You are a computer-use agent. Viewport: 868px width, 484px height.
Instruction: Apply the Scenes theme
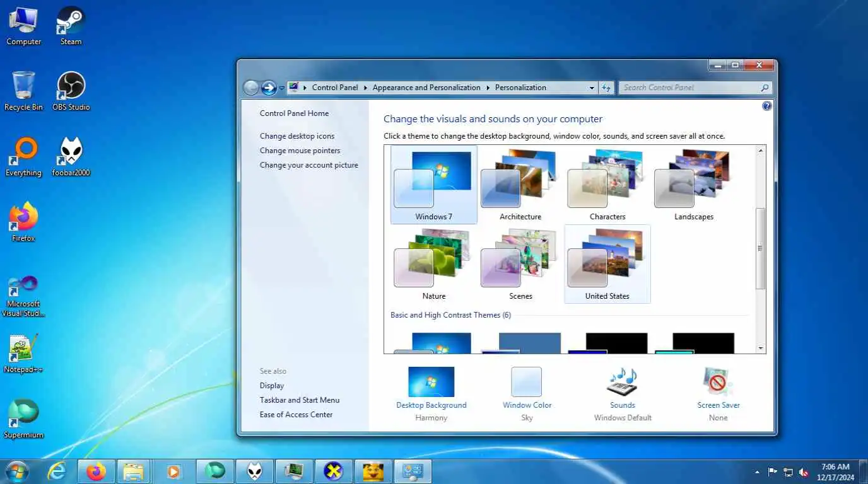[520, 264]
